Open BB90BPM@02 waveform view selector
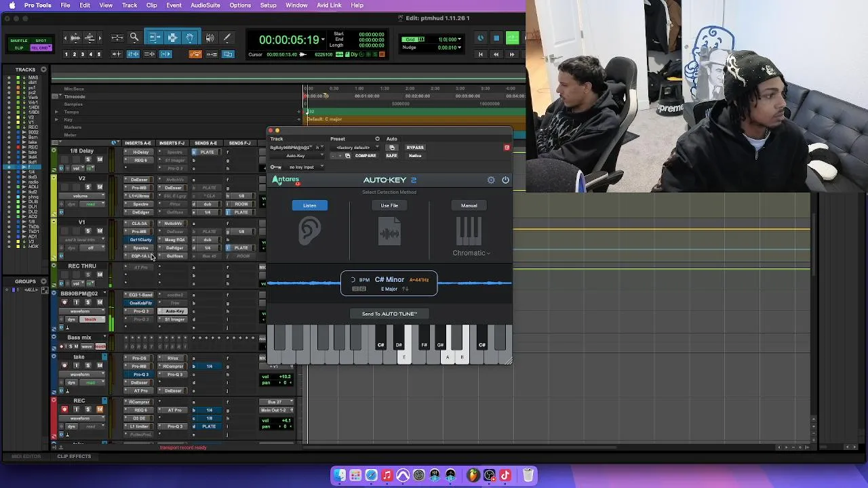The width and height of the screenshot is (868, 488). [x=81, y=311]
